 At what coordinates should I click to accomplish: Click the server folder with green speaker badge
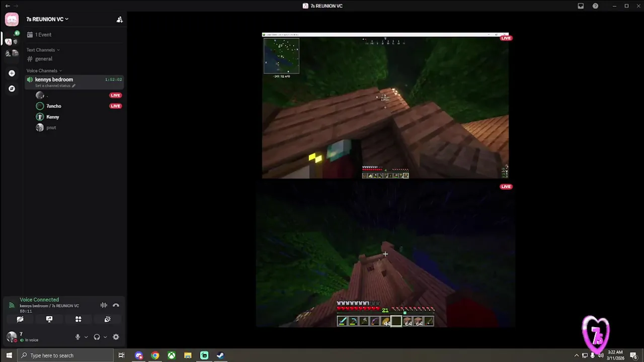pyautogui.click(x=12, y=39)
